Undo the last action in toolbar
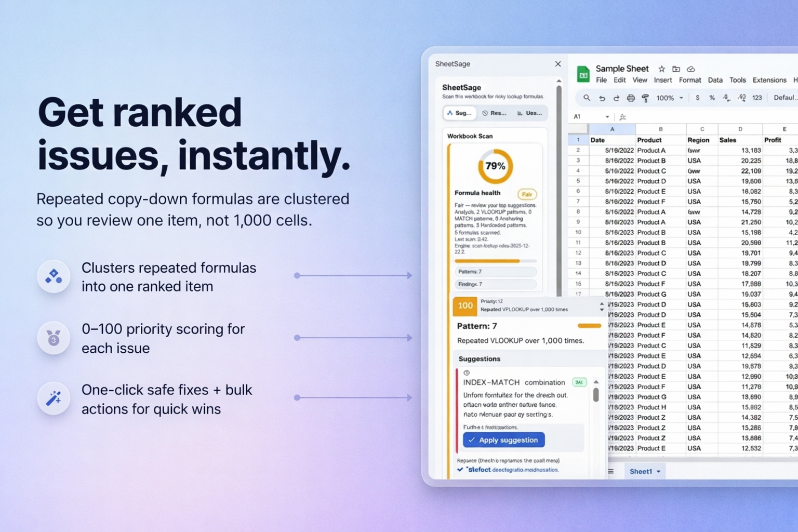Screen dimensions: 798x532 (602, 98)
